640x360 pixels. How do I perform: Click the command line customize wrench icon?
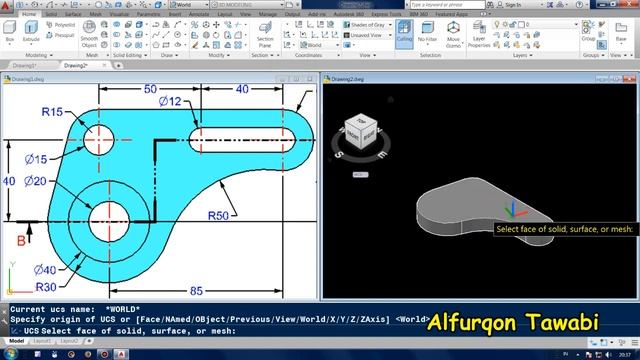(4, 322)
